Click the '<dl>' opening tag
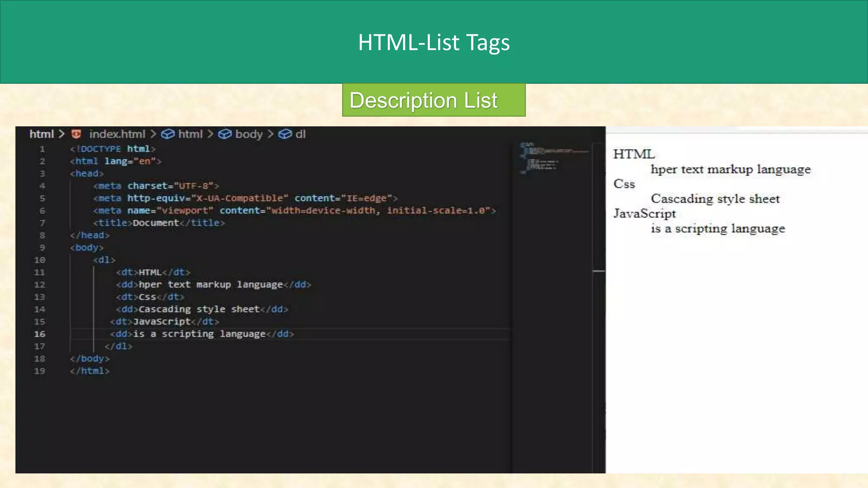 104,260
